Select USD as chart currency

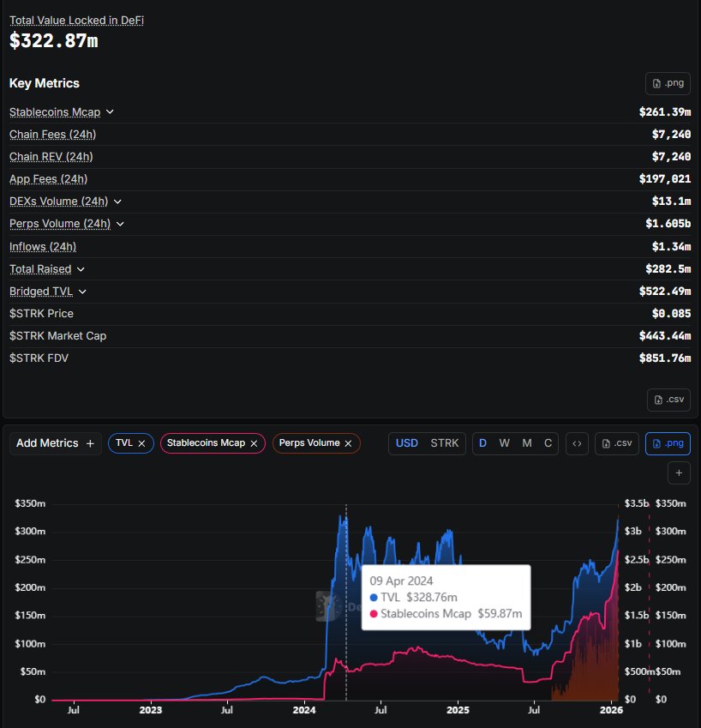(x=406, y=443)
